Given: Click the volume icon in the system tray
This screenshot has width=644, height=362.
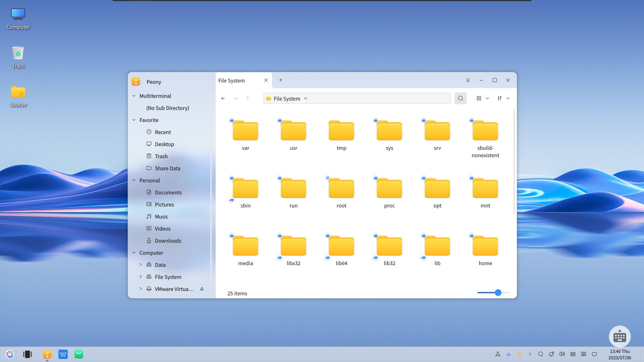Looking at the screenshot, I should [562, 354].
